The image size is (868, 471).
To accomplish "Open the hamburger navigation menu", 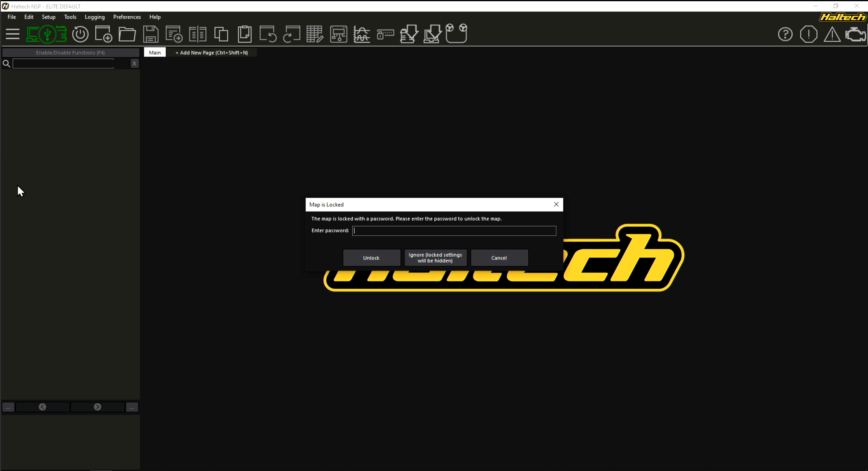I will tap(12, 34).
